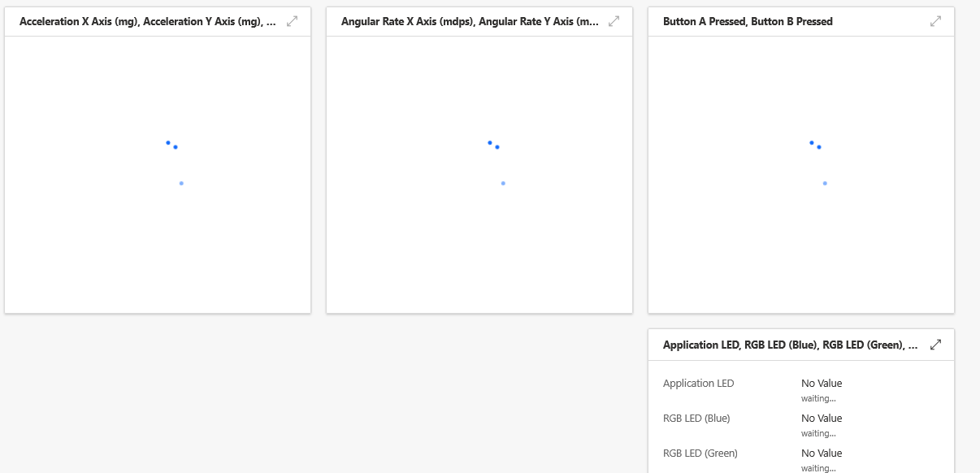Viewport: 980px width, 473px height.
Task: Click the Angular Rate X Axis (mdps) tile title
Action: pyautogui.click(x=470, y=22)
